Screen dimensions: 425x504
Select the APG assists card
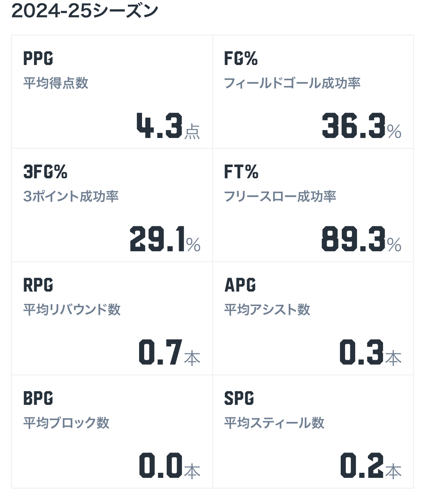pos(313,318)
